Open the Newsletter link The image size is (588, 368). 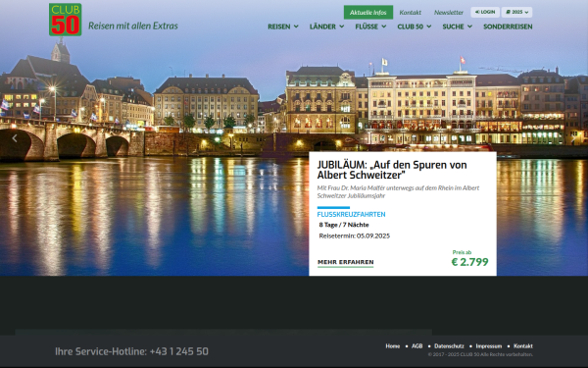click(449, 13)
